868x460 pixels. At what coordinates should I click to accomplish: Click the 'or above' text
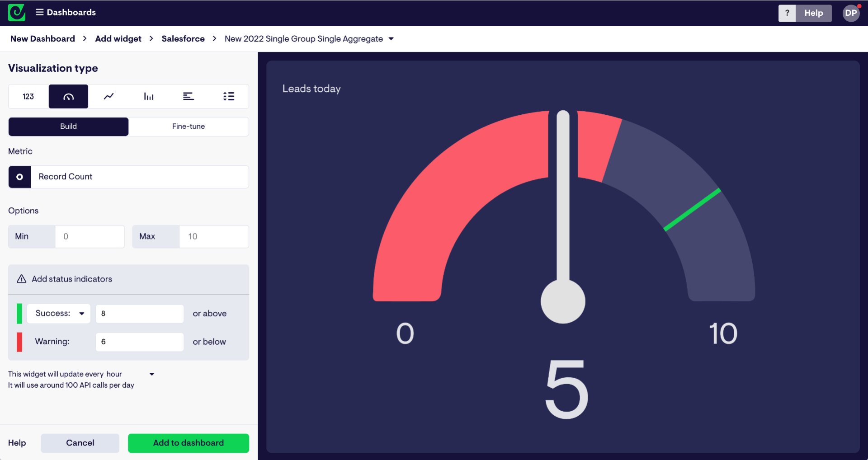point(210,314)
